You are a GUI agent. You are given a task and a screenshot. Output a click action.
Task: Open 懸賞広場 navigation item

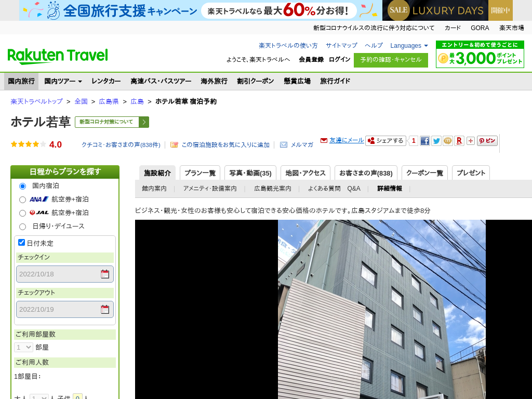297,81
